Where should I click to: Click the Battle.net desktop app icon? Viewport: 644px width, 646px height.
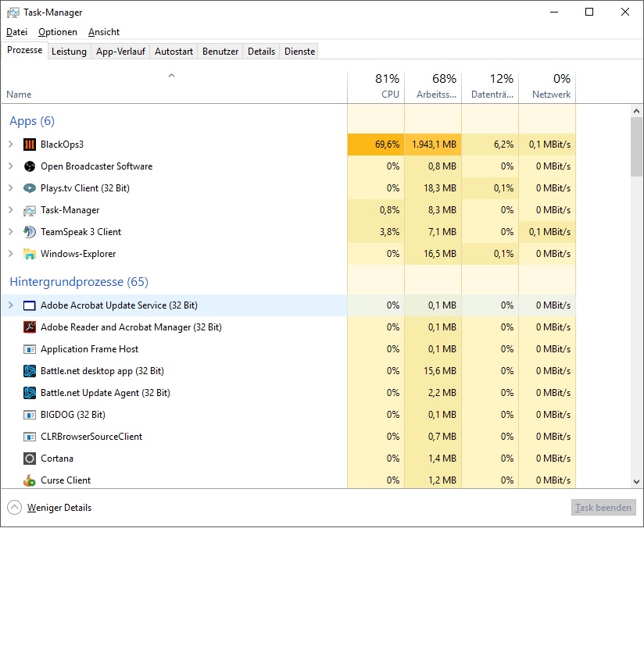coord(29,371)
